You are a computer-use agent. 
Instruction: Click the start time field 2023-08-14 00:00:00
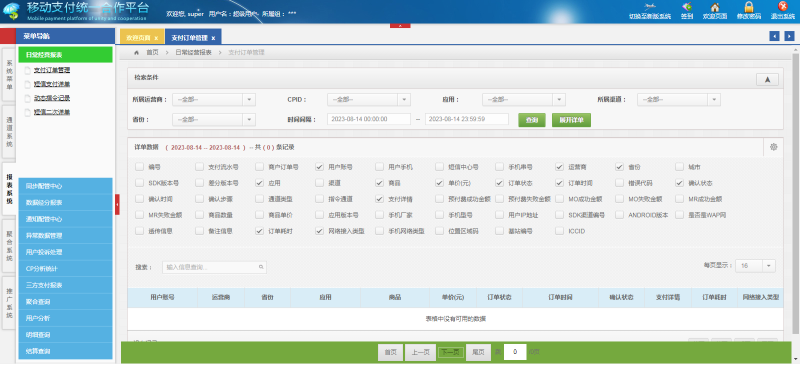click(369, 119)
